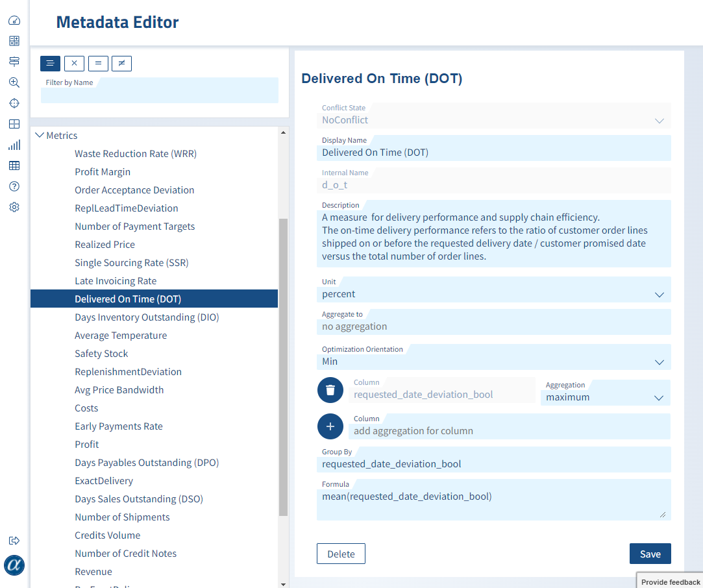Open the four-pane layout icon in sidebar
This screenshot has height=588, width=703.
(x=14, y=124)
